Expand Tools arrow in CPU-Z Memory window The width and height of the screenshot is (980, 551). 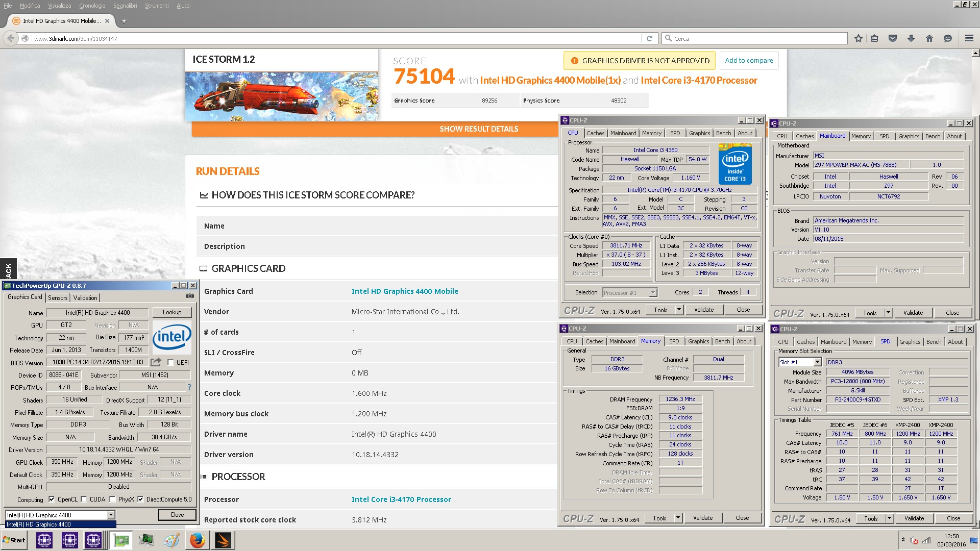point(678,518)
